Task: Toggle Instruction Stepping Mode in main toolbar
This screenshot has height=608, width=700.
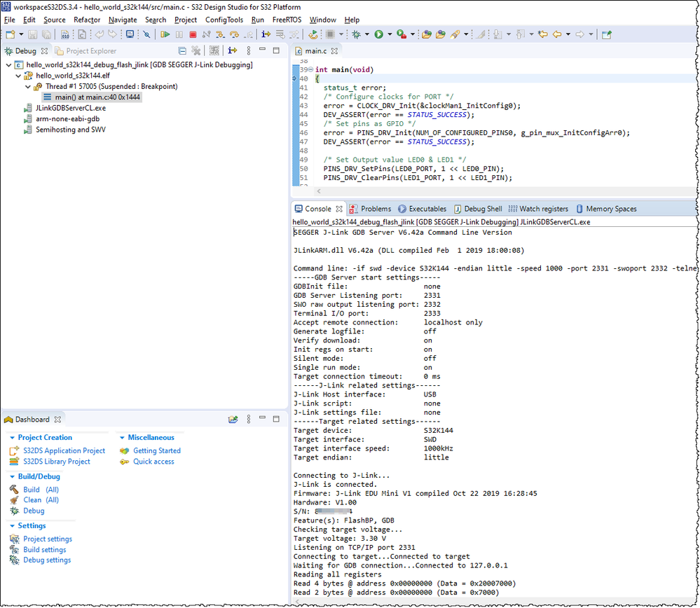Action: (266, 34)
